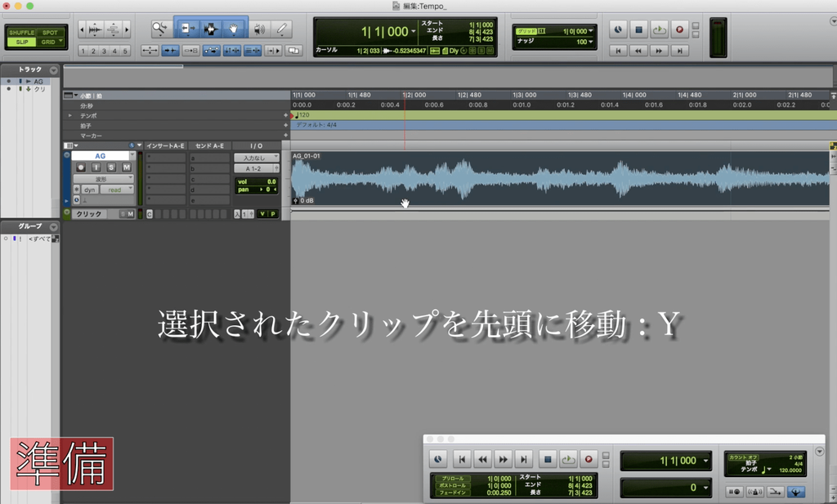Enable SLIP edit mode
The height and width of the screenshot is (504, 837).
[22, 42]
